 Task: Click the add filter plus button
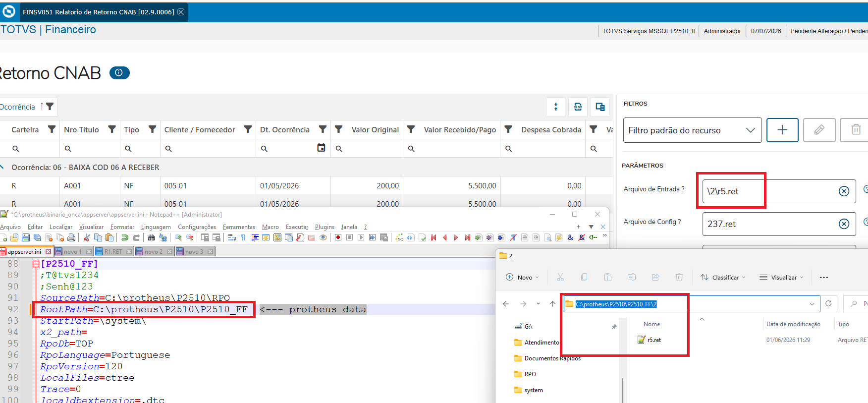point(782,130)
